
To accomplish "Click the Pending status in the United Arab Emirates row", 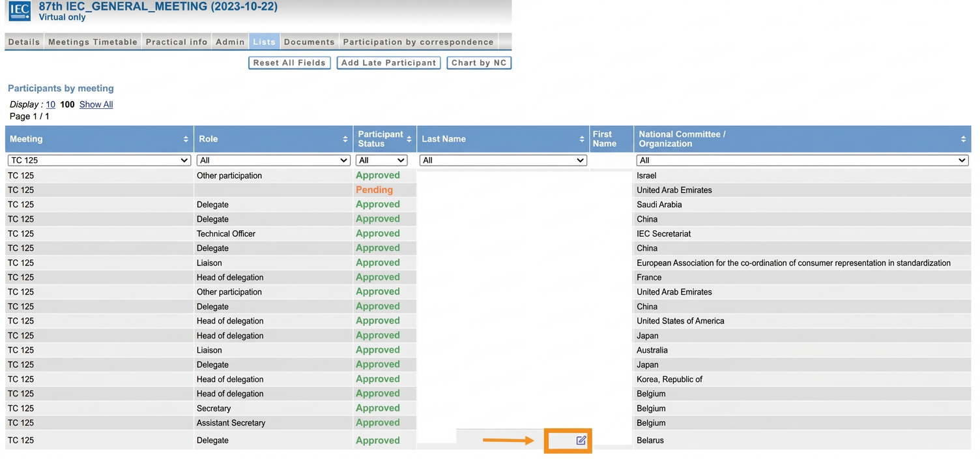I will click(x=374, y=190).
